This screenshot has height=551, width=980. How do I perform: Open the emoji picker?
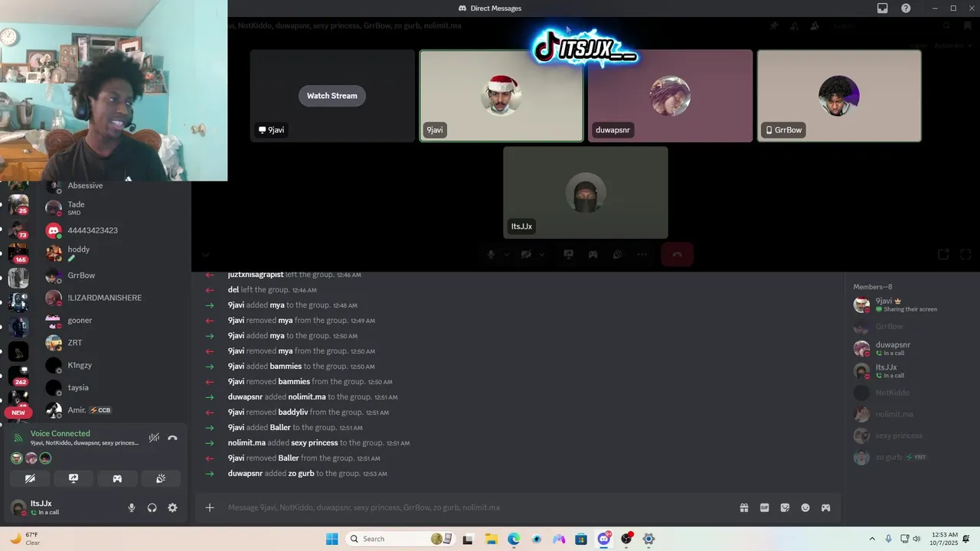[x=805, y=507]
